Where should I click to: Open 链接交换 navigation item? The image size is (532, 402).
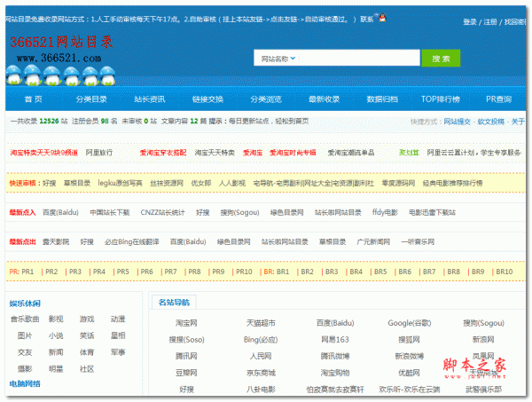point(207,99)
